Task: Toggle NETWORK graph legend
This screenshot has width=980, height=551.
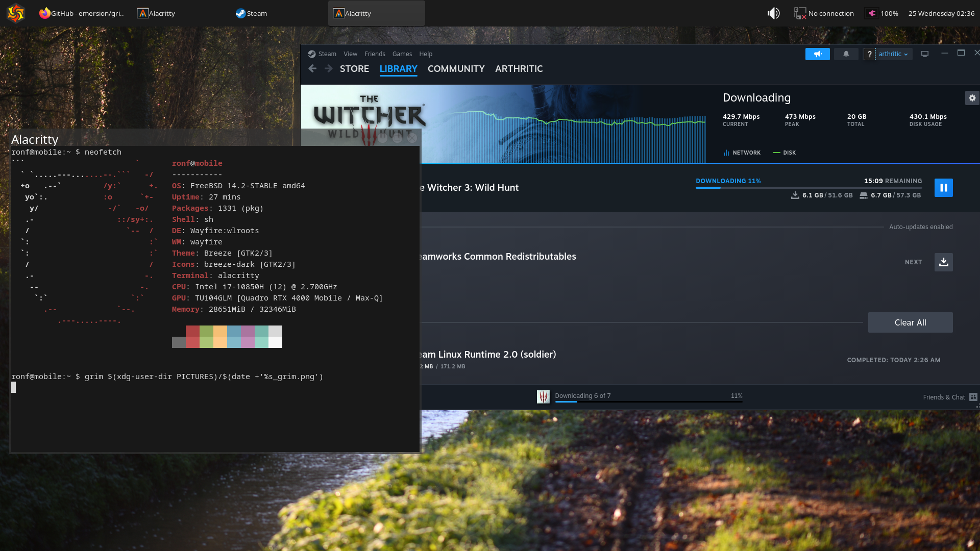Action: tap(742, 153)
